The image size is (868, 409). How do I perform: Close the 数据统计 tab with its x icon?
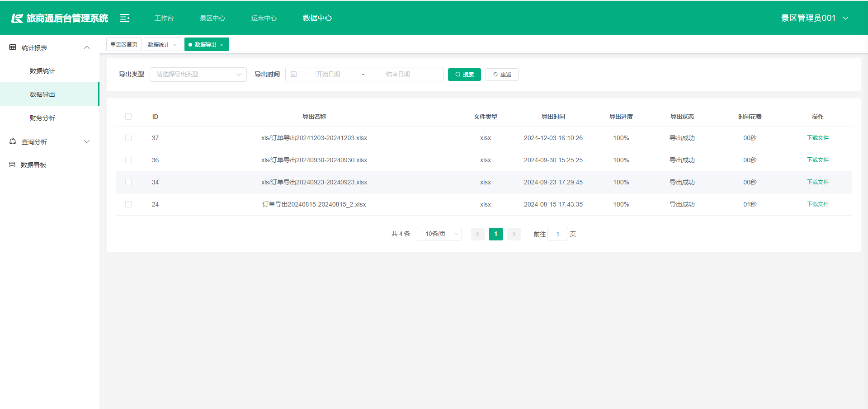[175, 45]
